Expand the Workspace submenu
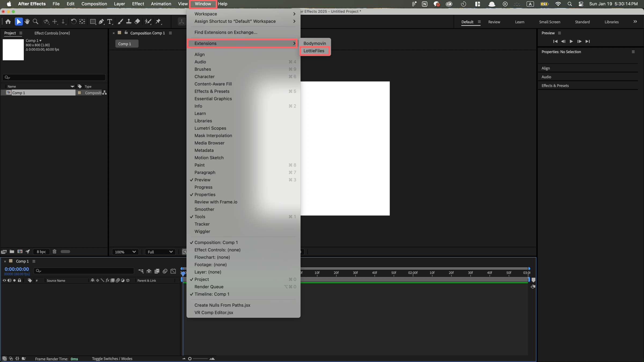This screenshot has width=644, height=362. (243, 14)
